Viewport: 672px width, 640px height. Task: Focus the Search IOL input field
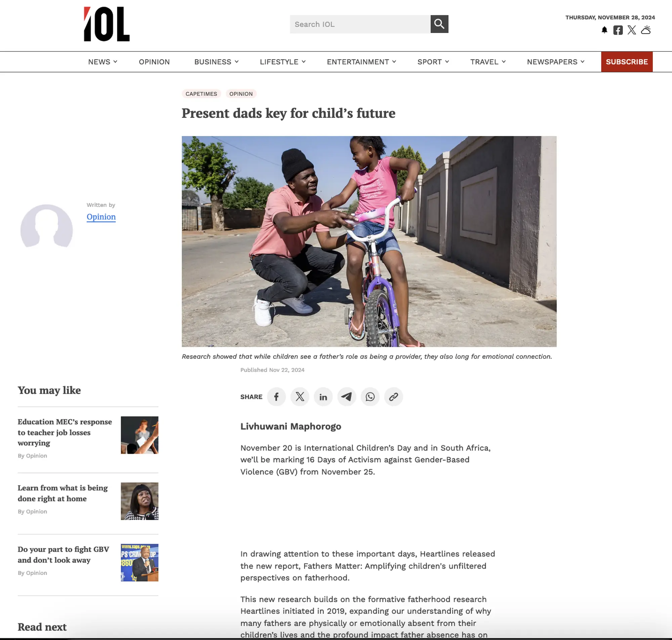360,24
